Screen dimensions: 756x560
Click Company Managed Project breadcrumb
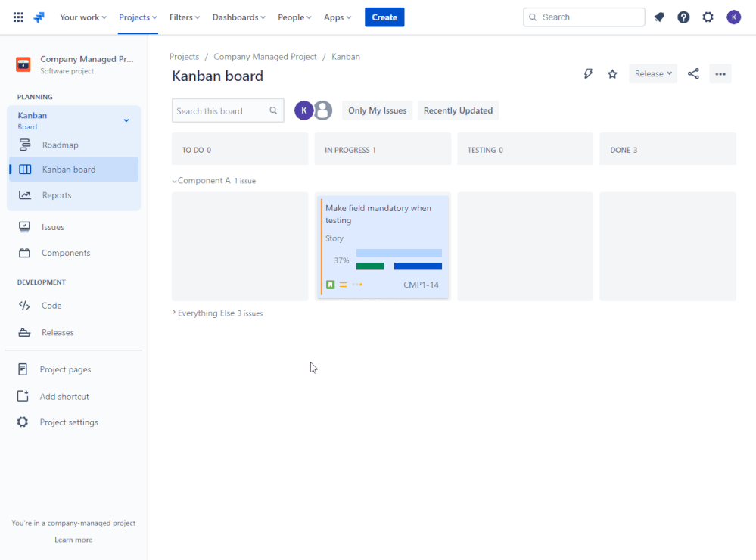(x=265, y=57)
